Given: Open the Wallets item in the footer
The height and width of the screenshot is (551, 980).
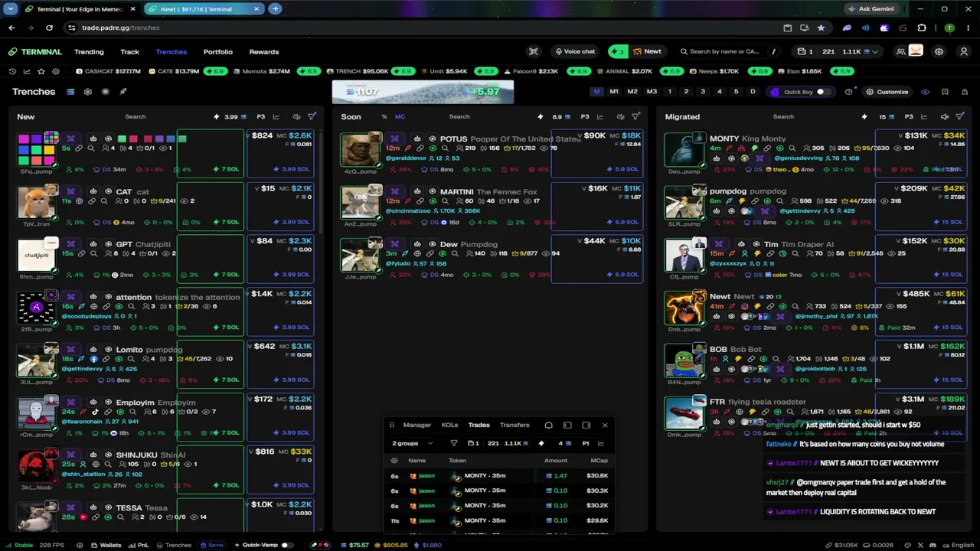Looking at the screenshot, I should (106, 545).
